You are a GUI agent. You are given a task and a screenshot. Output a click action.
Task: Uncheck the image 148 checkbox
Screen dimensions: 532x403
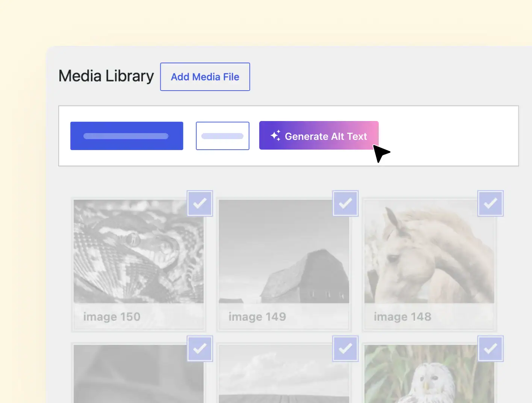point(490,203)
